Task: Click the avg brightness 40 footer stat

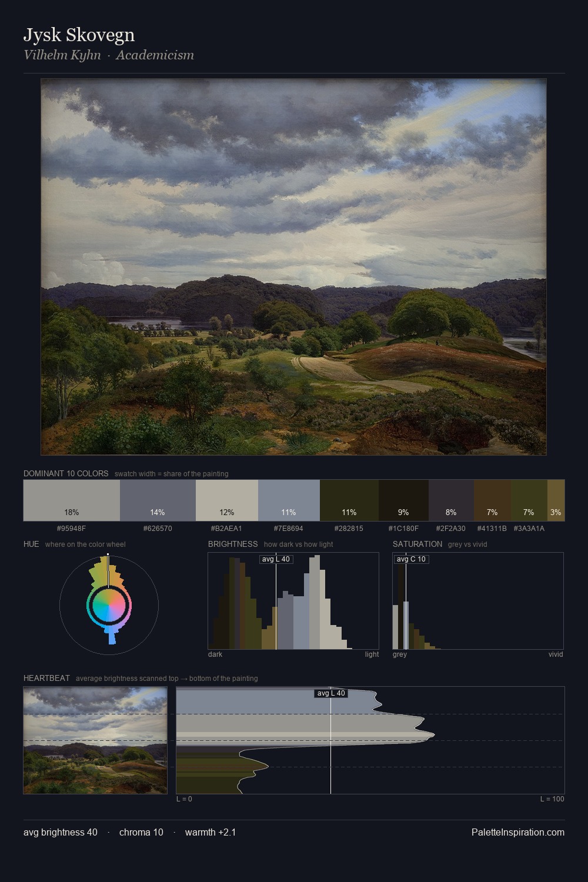Action: [61, 832]
